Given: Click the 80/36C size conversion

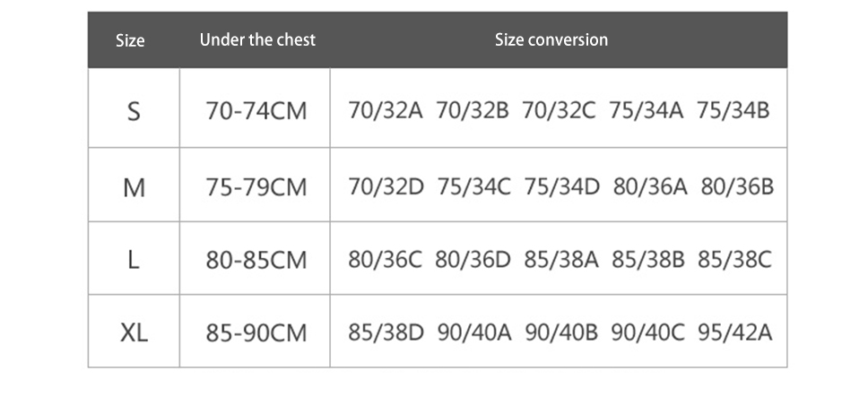Looking at the screenshot, I should (x=385, y=260).
